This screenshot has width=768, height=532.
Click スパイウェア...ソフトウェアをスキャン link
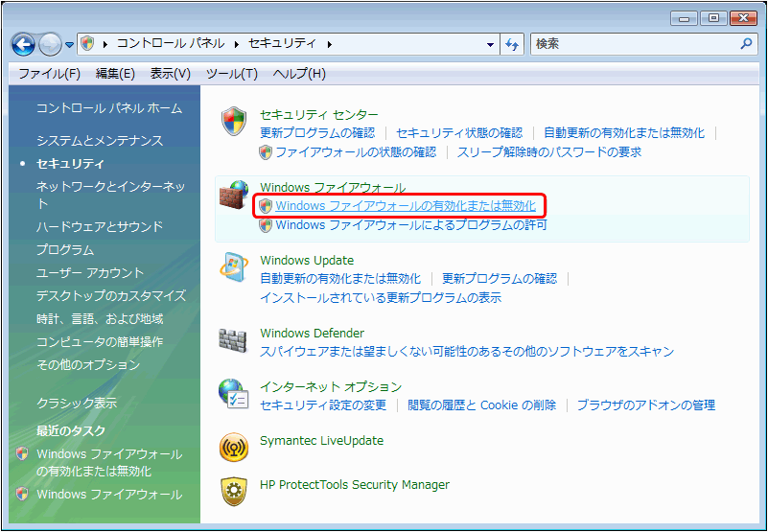[467, 352]
